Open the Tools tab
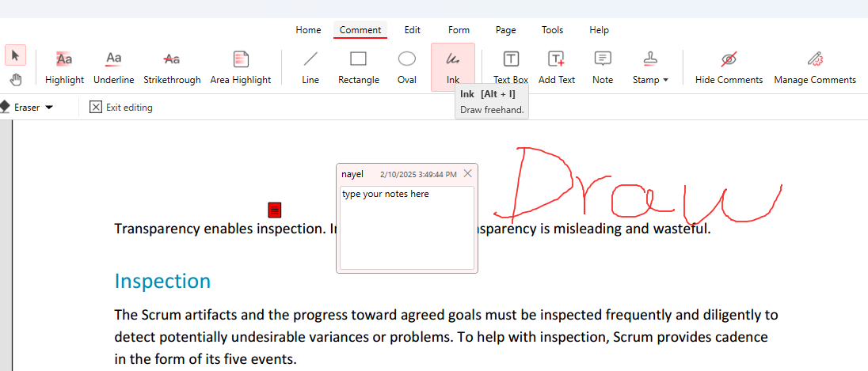Image resolution: width=868 pixels, height=371 pixels. tap(552, 30)
